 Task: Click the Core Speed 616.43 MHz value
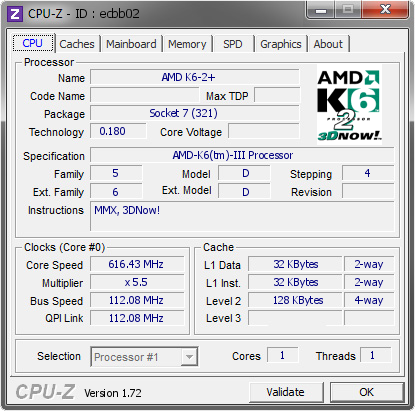tap(137, 264)
